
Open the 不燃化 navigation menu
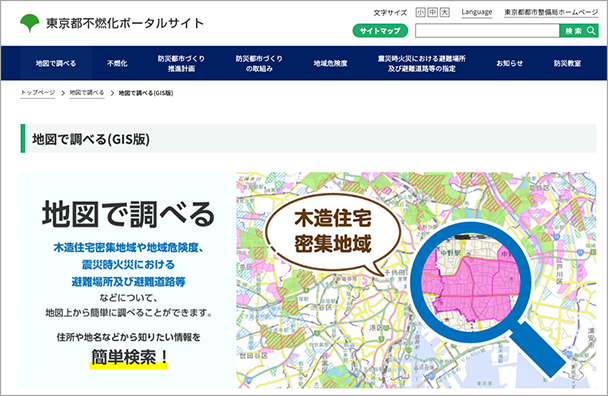pos(117,63)
